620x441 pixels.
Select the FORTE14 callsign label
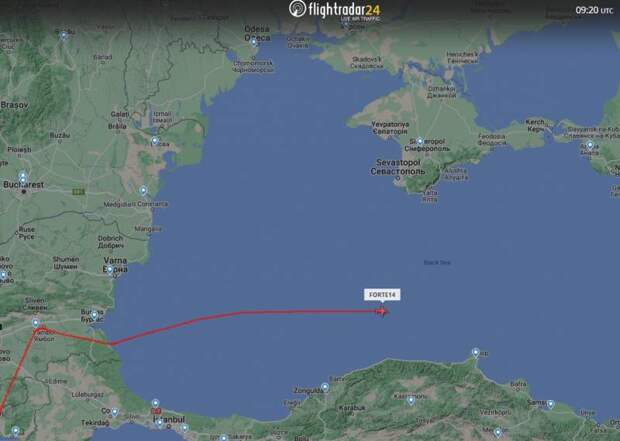(382, 295)
